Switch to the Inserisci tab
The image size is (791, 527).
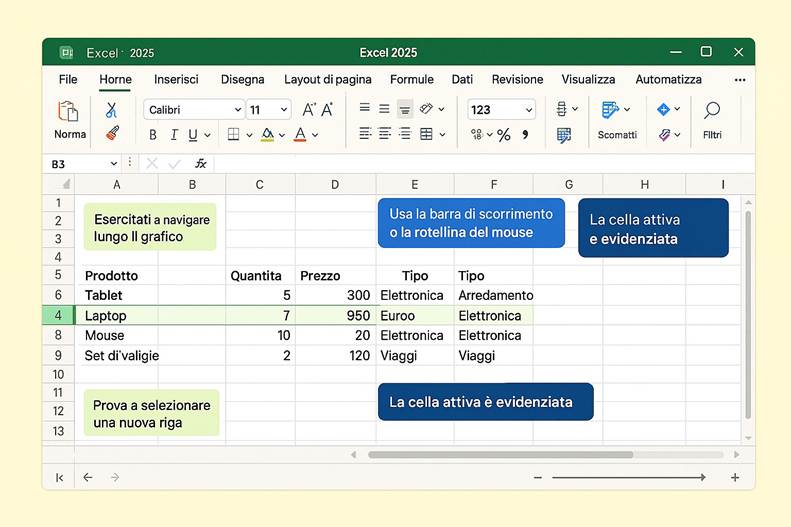[176, 79]
